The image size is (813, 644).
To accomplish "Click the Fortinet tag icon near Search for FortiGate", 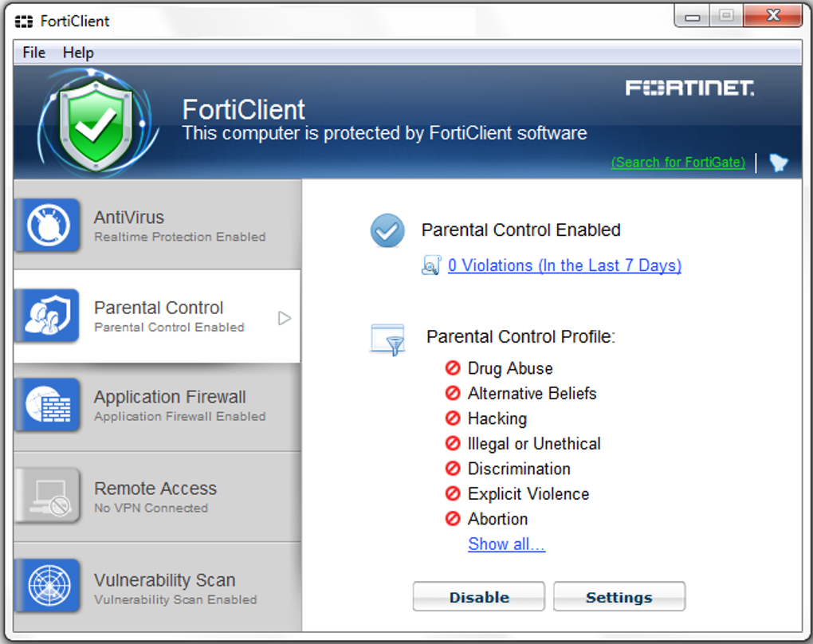I will click(x=777, y=163).
